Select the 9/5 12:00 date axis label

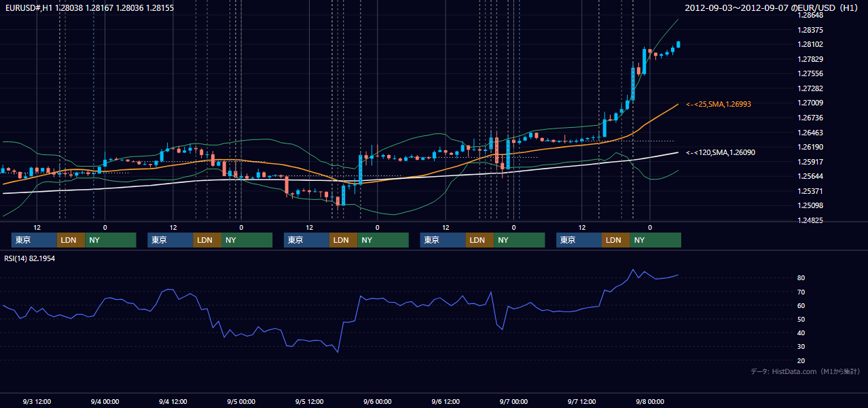click(x=309, y=401)
